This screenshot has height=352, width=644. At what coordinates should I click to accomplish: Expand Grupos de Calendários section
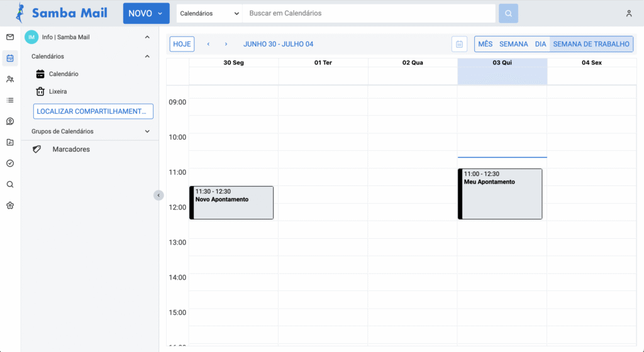tap(147, 131)
